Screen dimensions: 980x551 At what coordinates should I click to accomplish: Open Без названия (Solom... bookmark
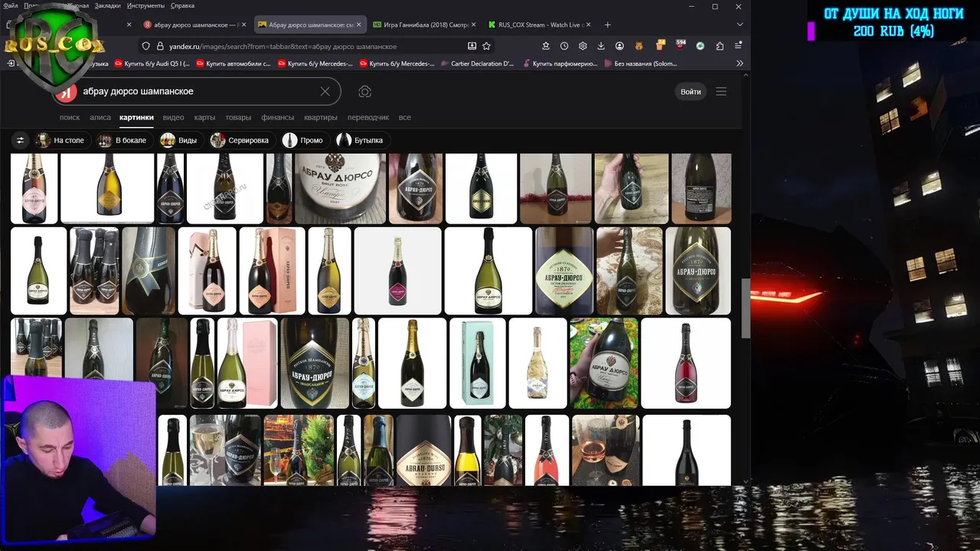point(640,64)
